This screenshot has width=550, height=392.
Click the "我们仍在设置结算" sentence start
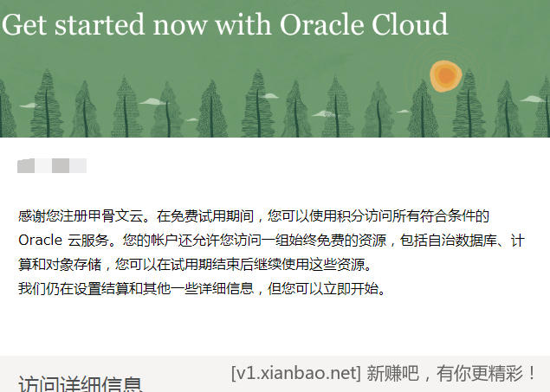[x=74, y=287]
